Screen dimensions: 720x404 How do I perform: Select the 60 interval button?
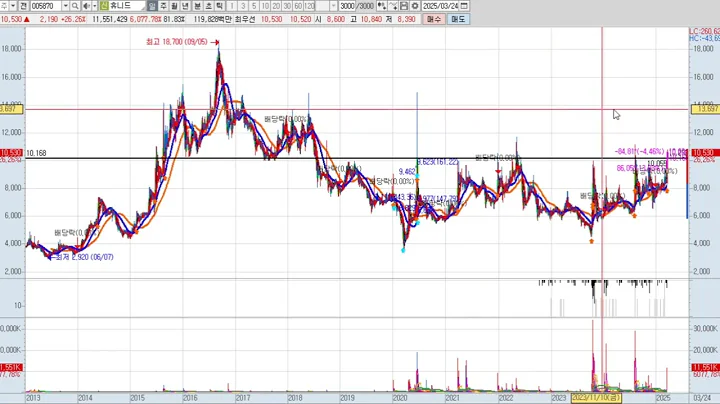298,6
